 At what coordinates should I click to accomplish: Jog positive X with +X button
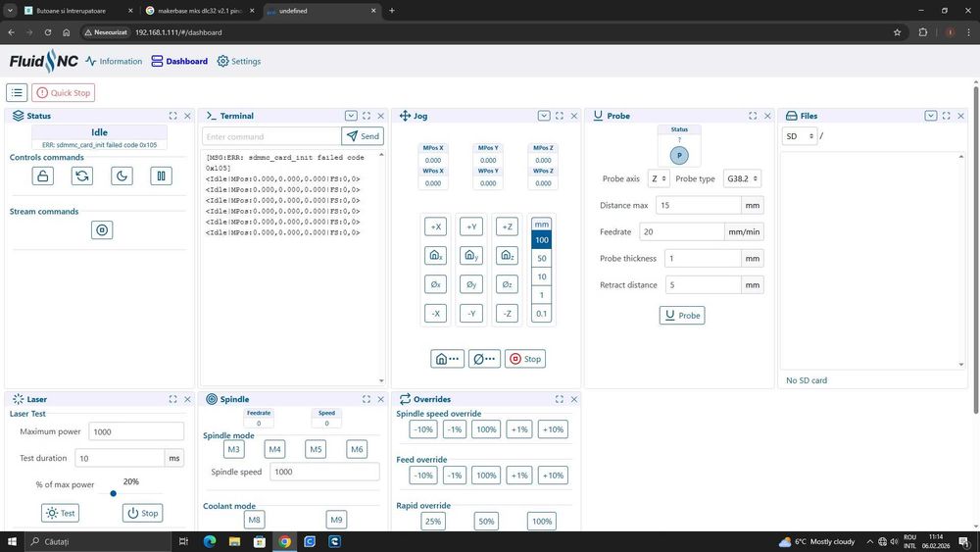pos(436,226)
